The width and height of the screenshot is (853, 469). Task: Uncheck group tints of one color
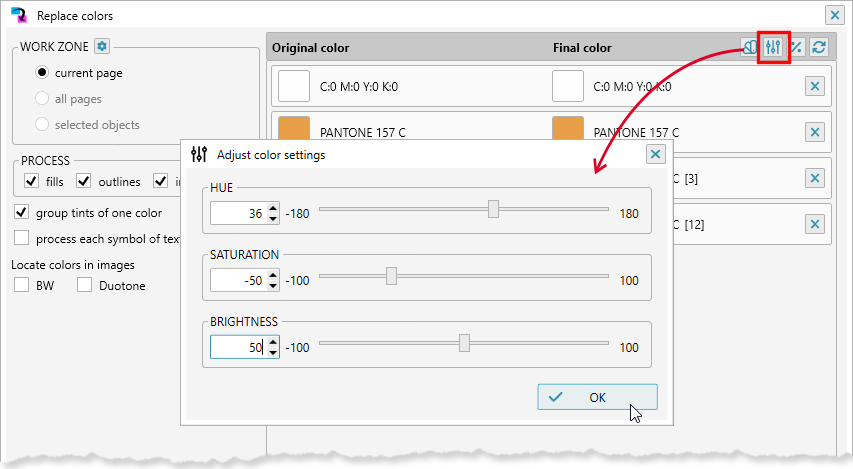[21, 212]
